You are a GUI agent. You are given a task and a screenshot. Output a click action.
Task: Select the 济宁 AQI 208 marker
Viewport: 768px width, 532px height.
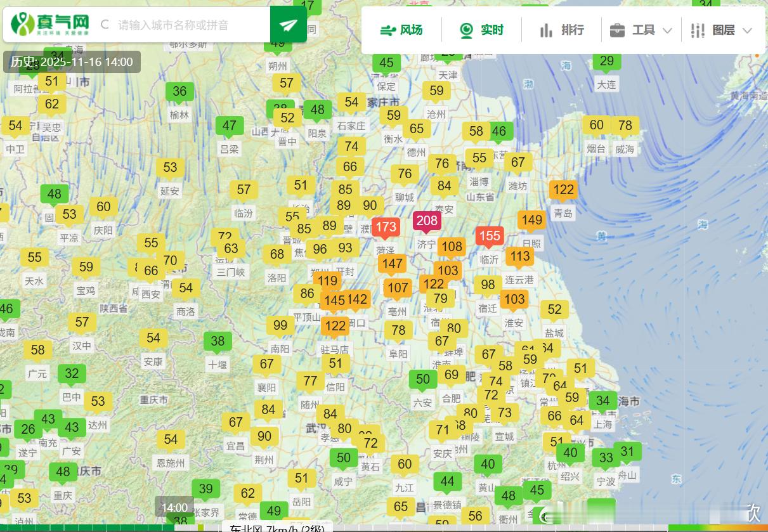pos(427,221)
